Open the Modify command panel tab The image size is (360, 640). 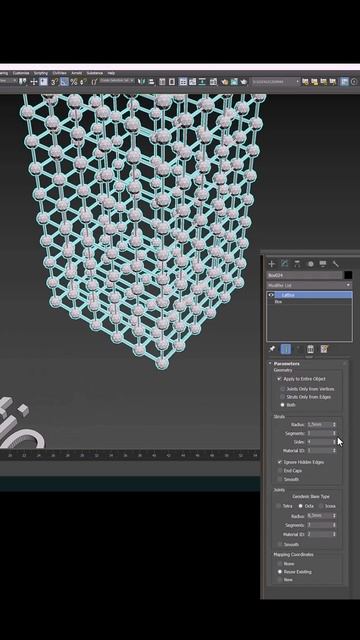(284, 264)
